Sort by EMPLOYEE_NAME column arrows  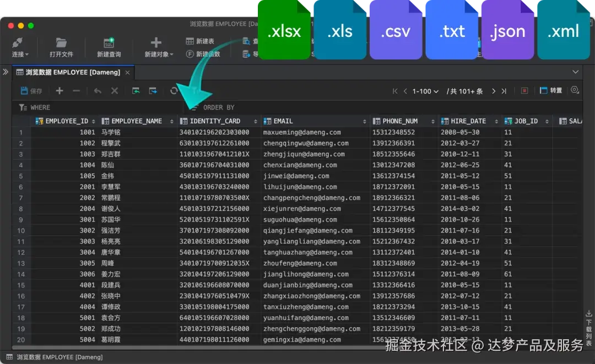tap(171, 121)
